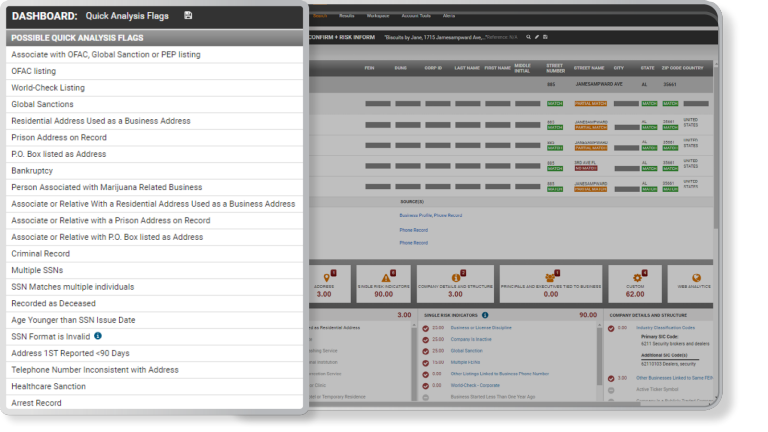The height and width of the screenshot is (432, 768).
Task: Toggle the check mark beside Company is Inactive
Action: [x=426, y=339]
